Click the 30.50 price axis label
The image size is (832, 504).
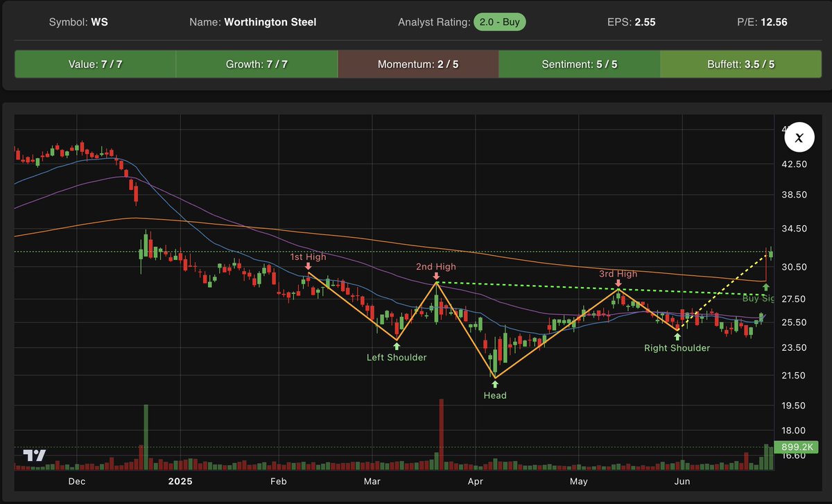pos(795,267)
